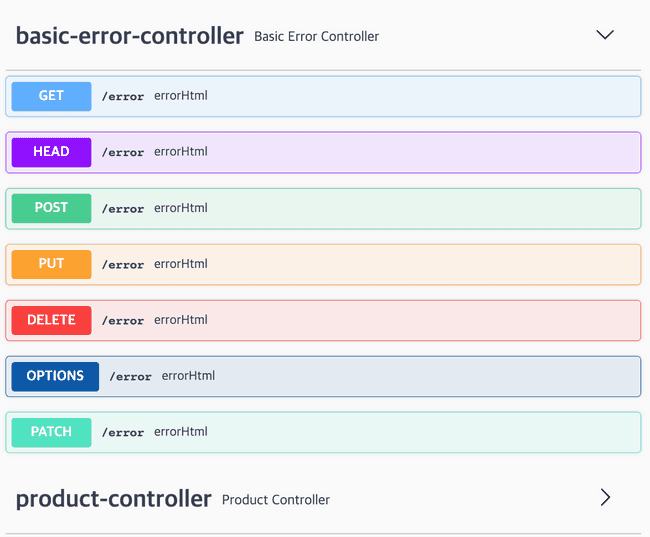Click the GET method badge
Viewport: 650px width, 537px height.
51,96
